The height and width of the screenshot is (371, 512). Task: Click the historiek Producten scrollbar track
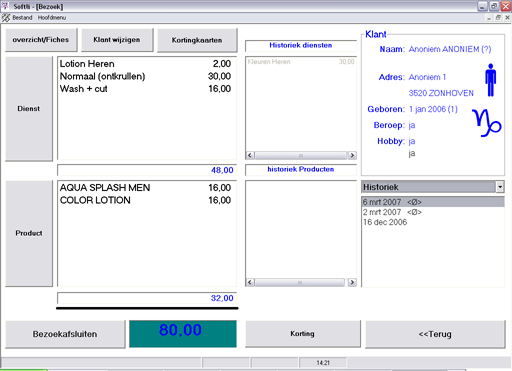pyautogui.click(x=300, y=282)
